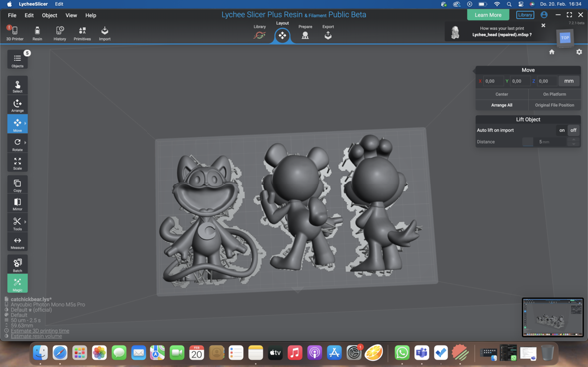This screenshot has height=367, width=588.
Task: Select the Rotate tool
Action: [x=17, y=144]
